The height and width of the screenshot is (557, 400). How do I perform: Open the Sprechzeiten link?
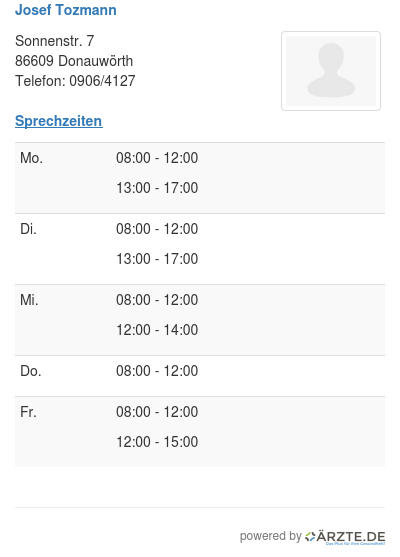click(59, 121)
